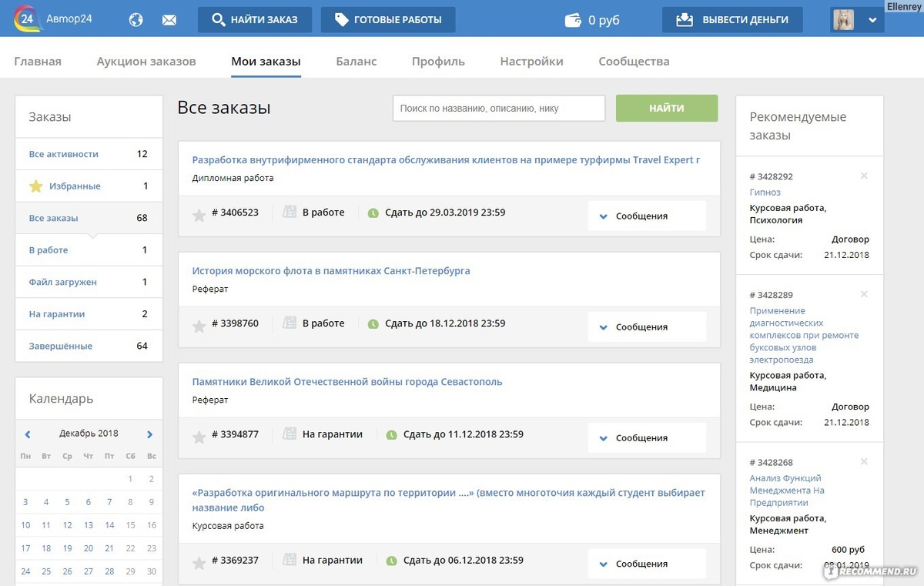Click status icon of order 3394877
924x586 pixels.
(x=290, y=434)
